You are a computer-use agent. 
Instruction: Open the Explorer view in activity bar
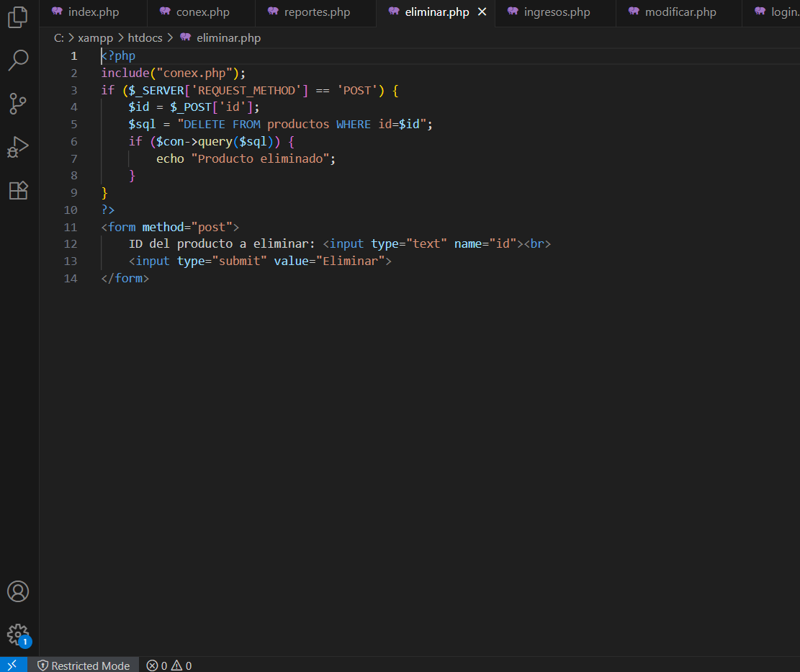click(18, 17)
